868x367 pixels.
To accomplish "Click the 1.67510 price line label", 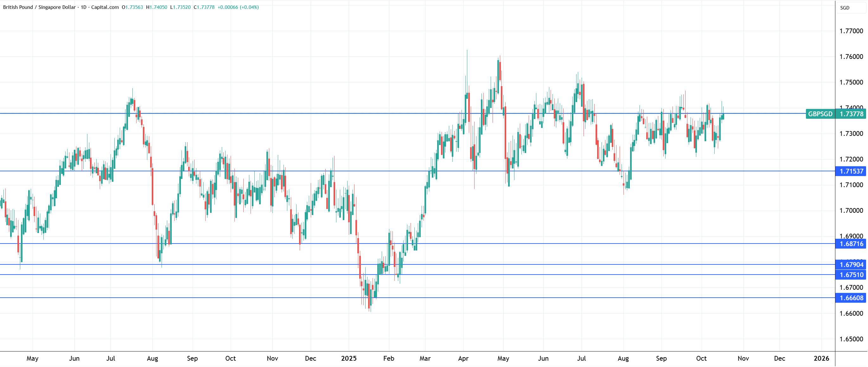I will tap(851, 275).
